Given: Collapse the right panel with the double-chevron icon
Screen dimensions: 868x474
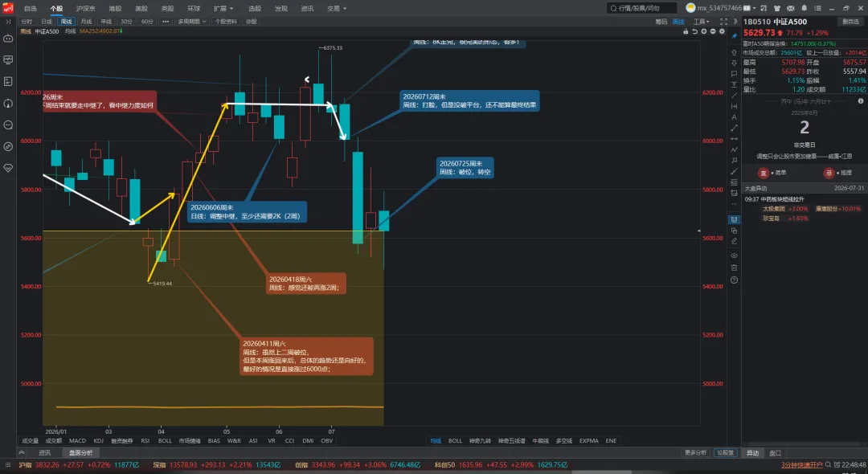Looking at the screenshot, I should click(x=735, y=22).
